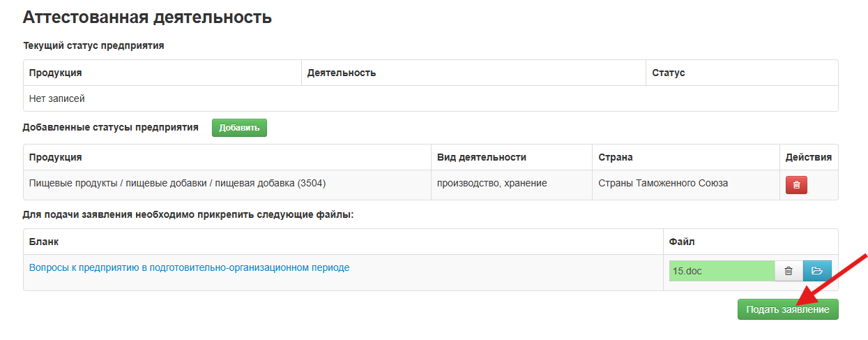Viewport: 868px width, 340px height.
Task: Click the производство, хранение activity cell
Action: pyautogui.click(x=492, y=184)
